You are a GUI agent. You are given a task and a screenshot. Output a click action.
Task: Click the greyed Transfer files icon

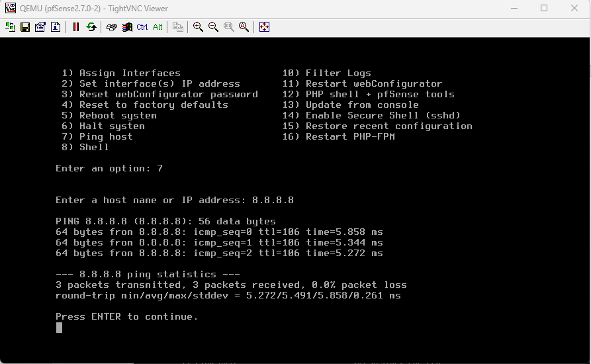178,26
